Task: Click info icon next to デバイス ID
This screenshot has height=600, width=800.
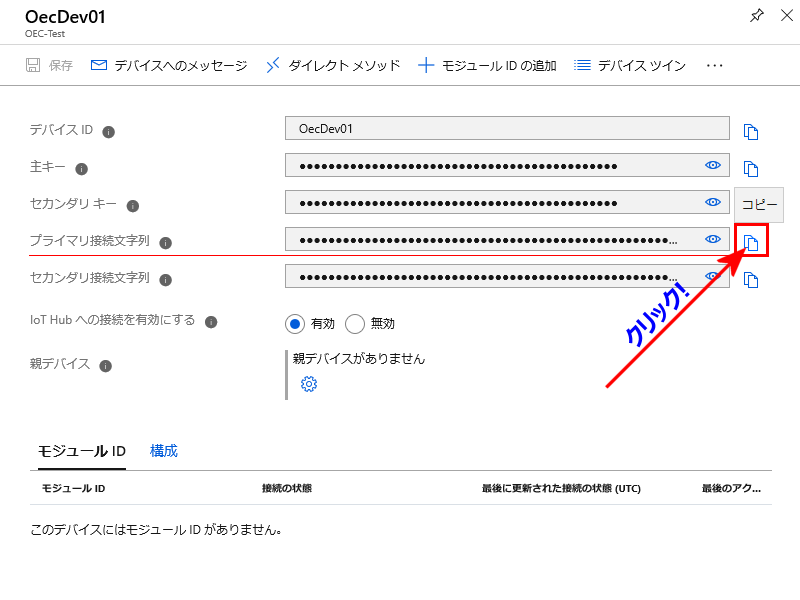Action: pyautogui.click(x=109, y=131)
